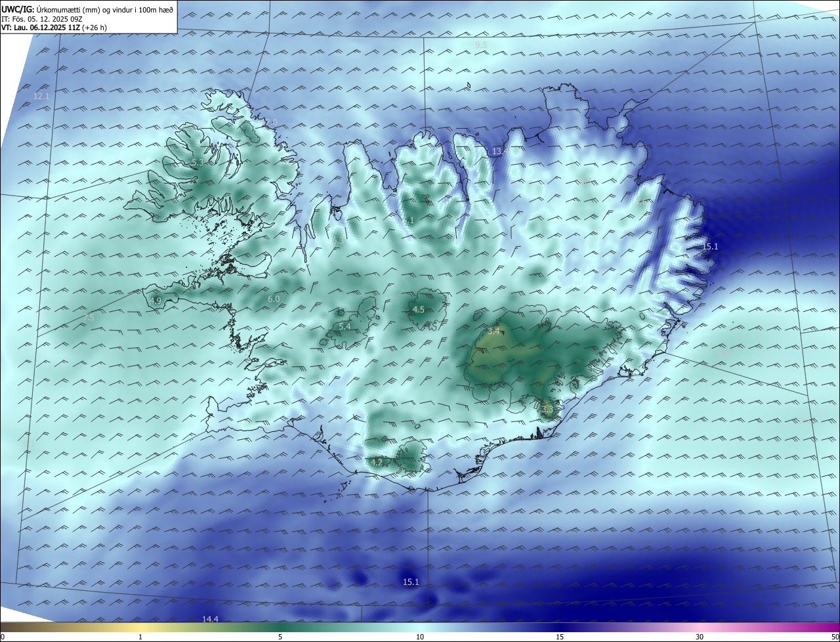Click the colorbar tick labelled '1'
Image resolution: width=840 pixels, height=642 pixels.
pyautogui.click(x=140, y=637)
